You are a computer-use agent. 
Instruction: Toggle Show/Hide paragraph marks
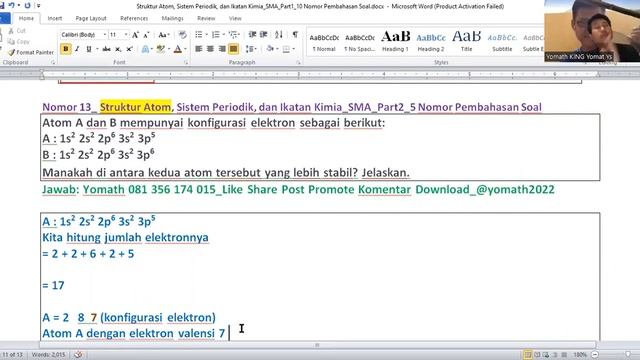pos(295,35)
